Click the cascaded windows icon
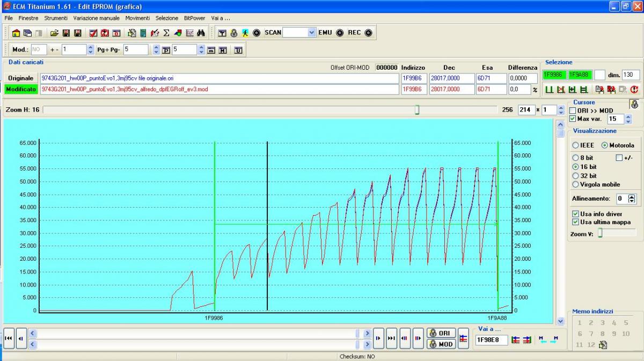644x361 pixels. (x=27, y=33)
